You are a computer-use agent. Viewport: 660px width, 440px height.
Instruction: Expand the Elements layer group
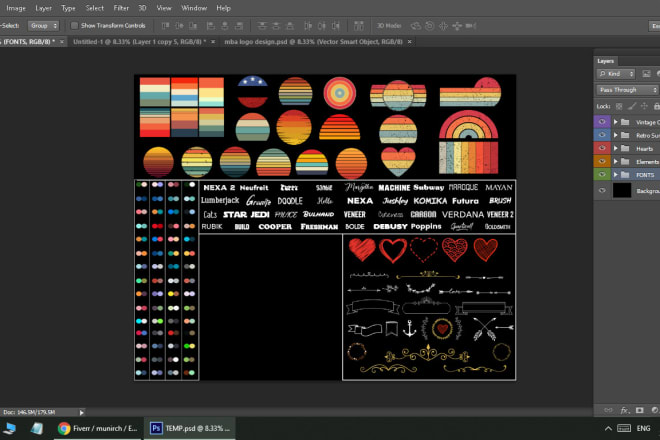pos(613,161)
